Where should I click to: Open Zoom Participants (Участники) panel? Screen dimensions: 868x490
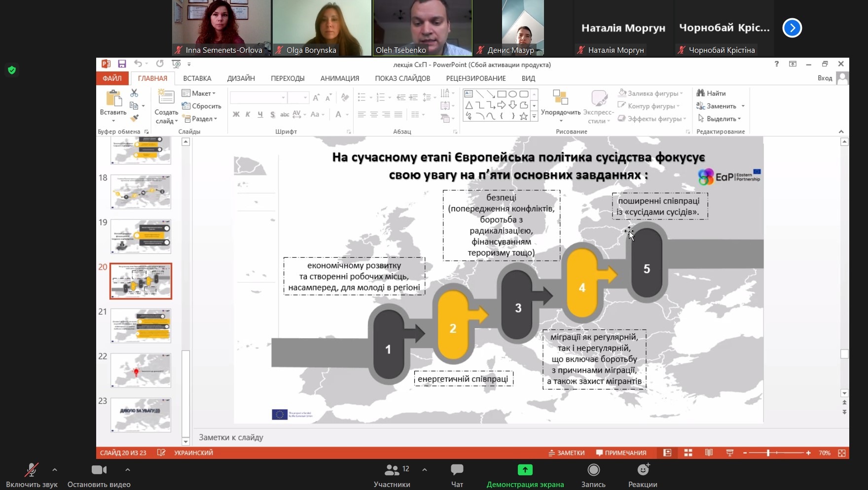click(x=392, y=475)
